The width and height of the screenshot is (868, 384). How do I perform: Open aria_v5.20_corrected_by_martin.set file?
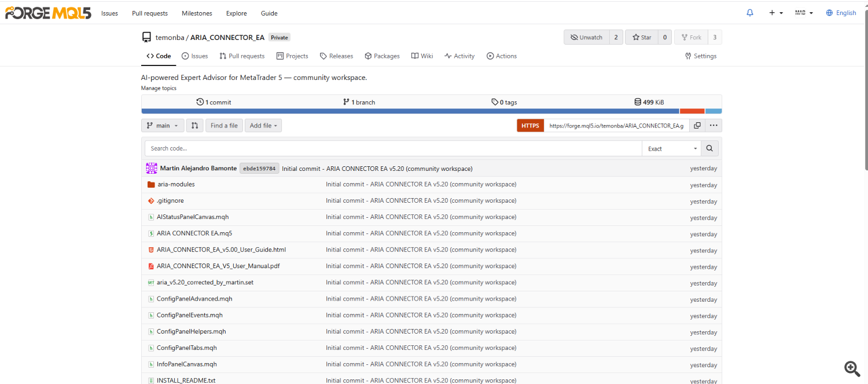[x=205, y=282]
